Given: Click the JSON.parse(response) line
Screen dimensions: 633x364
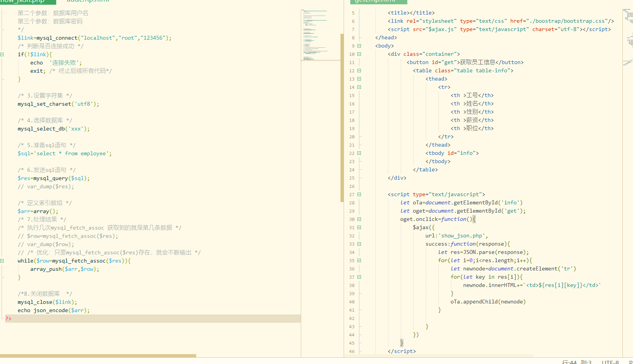Looking at the screenshot, I should click(x=484, y=252).
